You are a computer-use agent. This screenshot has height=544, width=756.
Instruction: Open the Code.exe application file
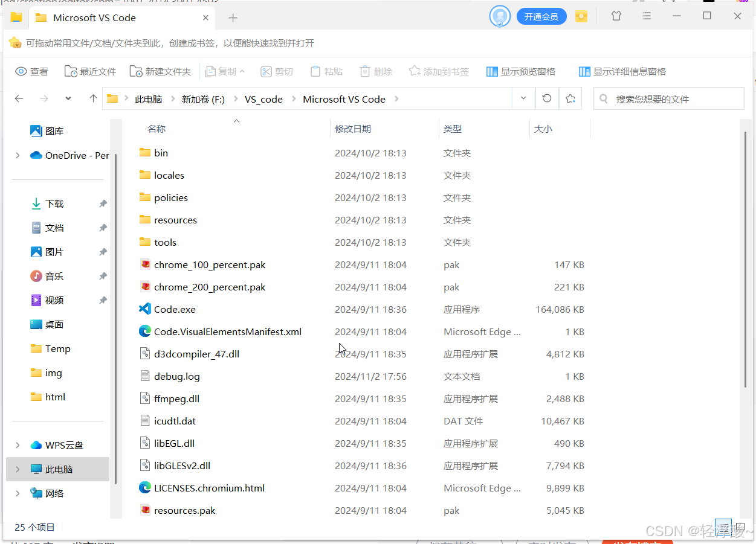[175, 309]
